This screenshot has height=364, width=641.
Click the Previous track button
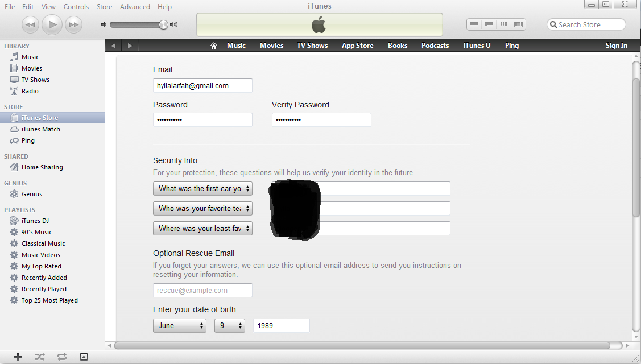coord(30,24)
